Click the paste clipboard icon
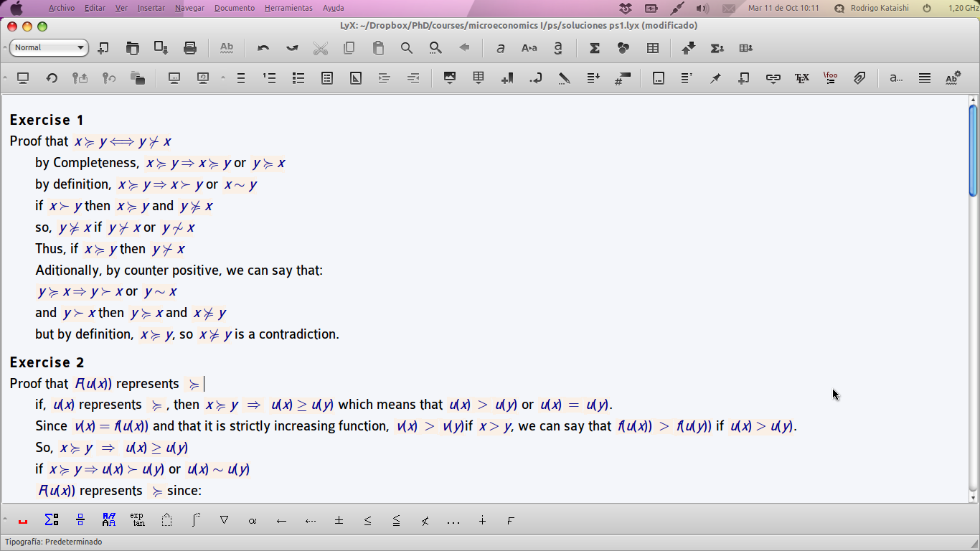 coord(378,48)
